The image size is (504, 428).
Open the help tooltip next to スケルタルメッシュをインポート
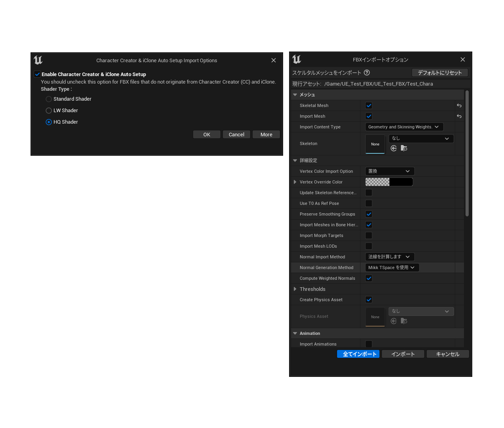[366, 73]
